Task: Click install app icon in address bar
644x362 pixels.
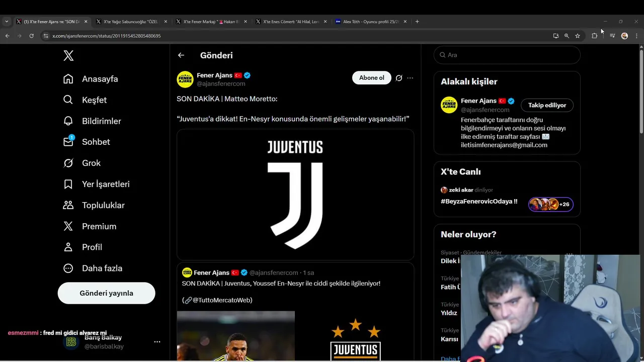Action: pos(555,36)
